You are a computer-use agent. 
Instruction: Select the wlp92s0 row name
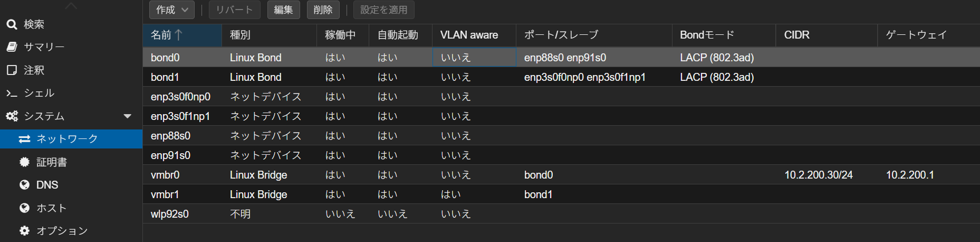[x=169, y=214]
